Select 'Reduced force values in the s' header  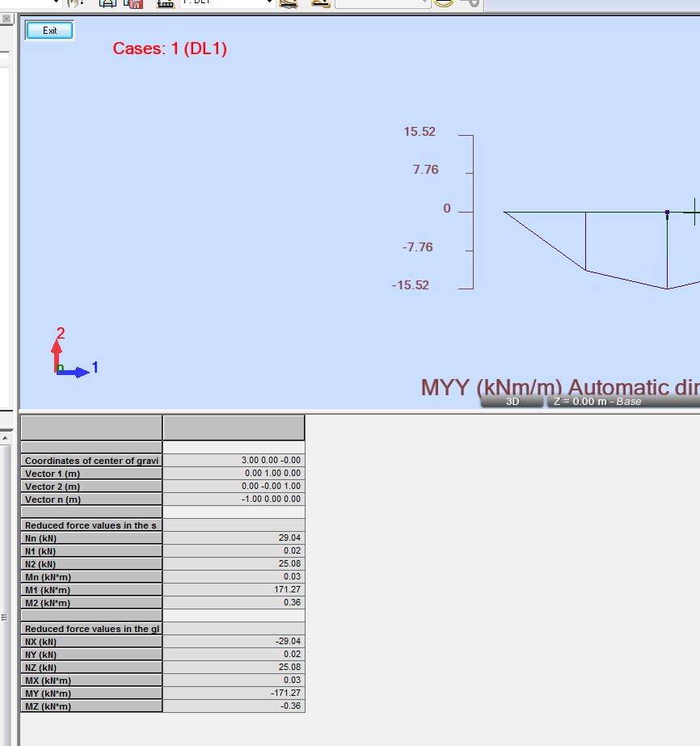click(x=91, y=525)
